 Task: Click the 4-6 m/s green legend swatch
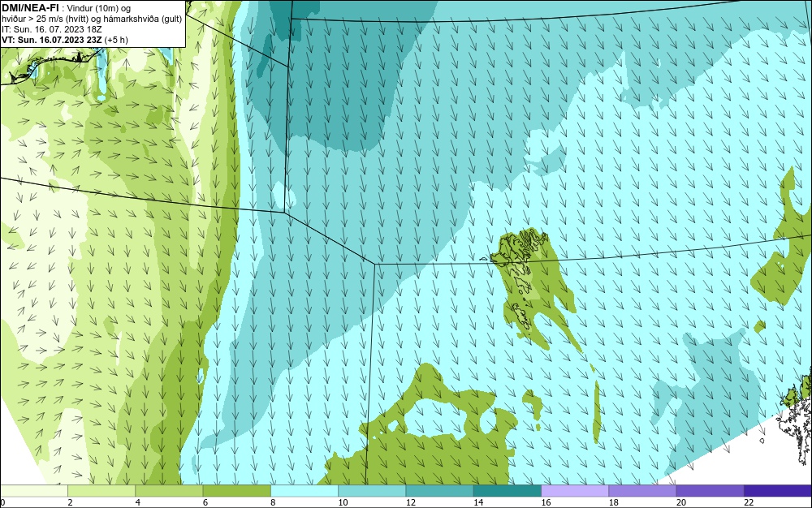[170, 490]
